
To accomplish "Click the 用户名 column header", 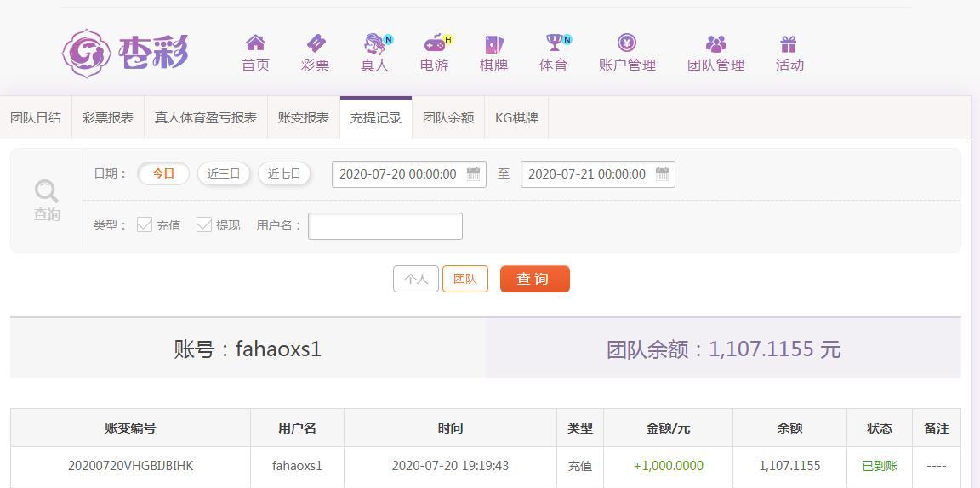I will pos(297,428).
